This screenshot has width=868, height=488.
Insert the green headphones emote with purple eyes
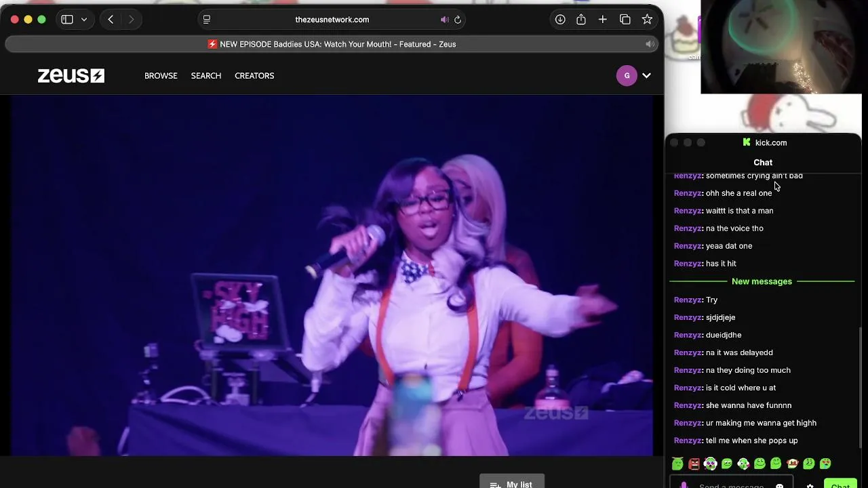point(710,464)
